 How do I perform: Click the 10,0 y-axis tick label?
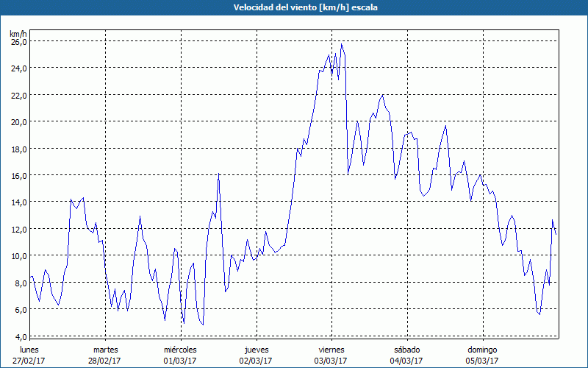pyautogui.click(x=18, y=256)
